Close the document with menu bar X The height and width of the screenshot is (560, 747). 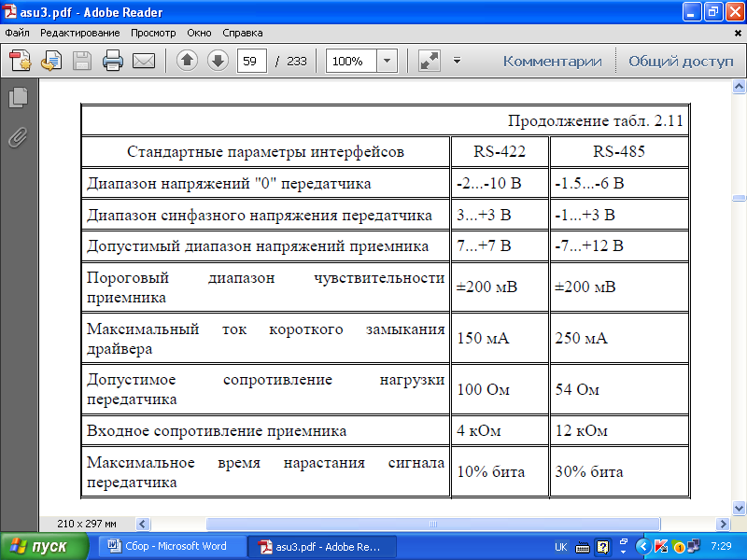pos(738,34)
